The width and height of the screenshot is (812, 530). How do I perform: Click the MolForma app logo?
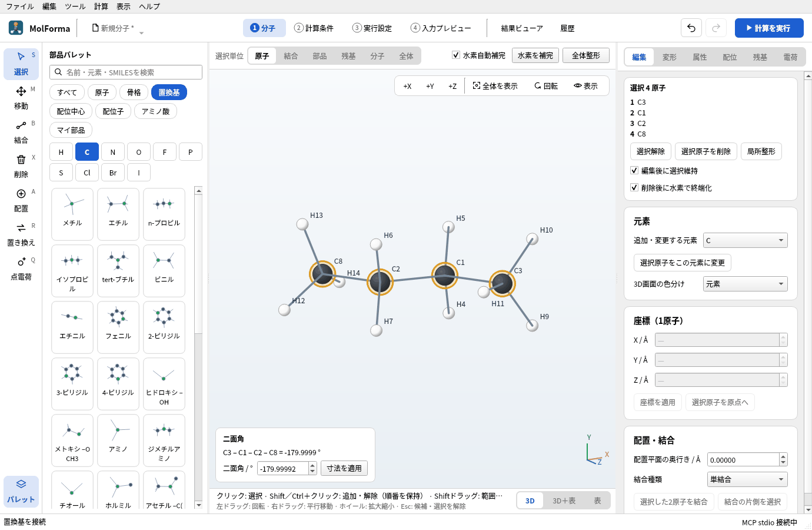coord(16,28)
